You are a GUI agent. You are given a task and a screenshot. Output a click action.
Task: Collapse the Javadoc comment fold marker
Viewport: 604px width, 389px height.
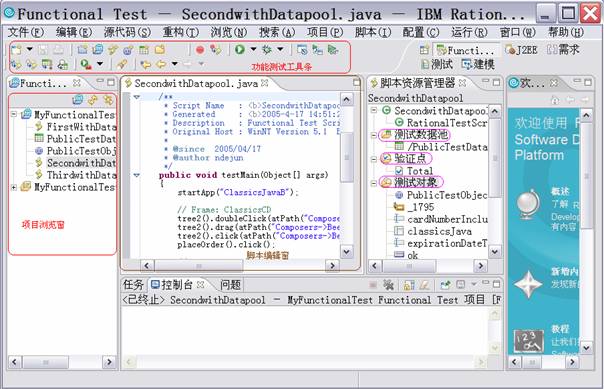coord(137,97)
